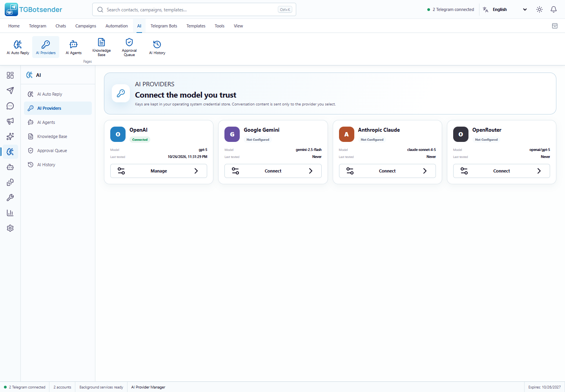Focus the search contacts, campaigns, templates field
The image size is (565, 392).
(x=194, y=9)
